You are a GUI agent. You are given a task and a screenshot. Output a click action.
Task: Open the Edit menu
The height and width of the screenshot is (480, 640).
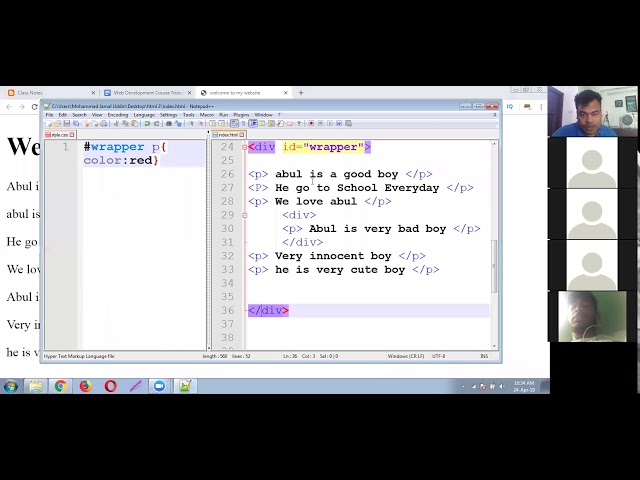coord(62,115)
